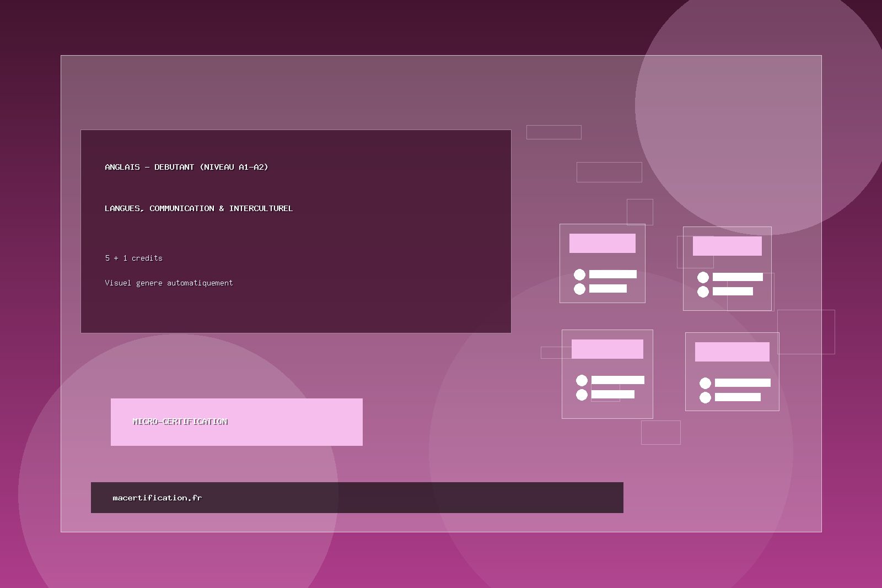The width and height of the screenshot is (882, 588).
Task: Click upper white circle in bottom-right card
Action: pos(705,383)
